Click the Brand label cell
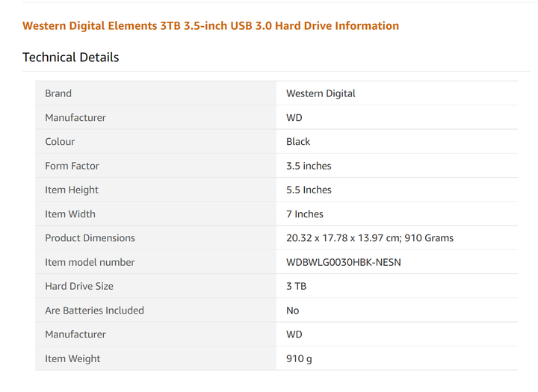This screenshot has width=538, height=392. 155,93
